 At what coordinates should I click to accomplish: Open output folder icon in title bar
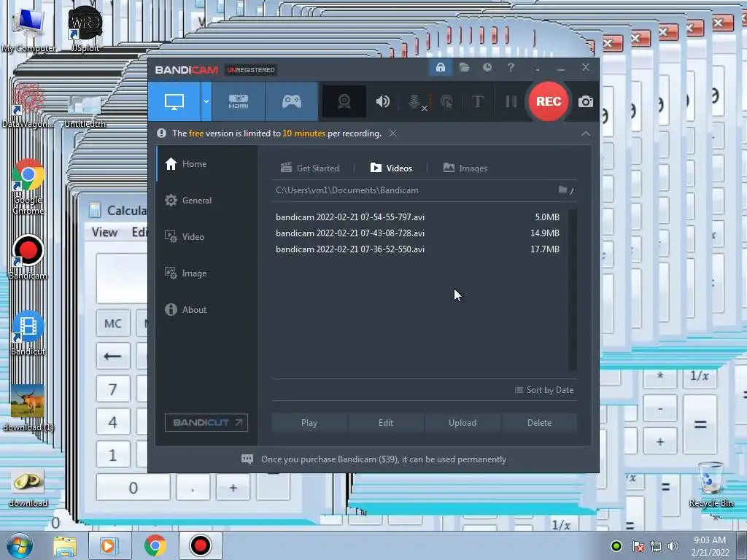pos(464,67)
